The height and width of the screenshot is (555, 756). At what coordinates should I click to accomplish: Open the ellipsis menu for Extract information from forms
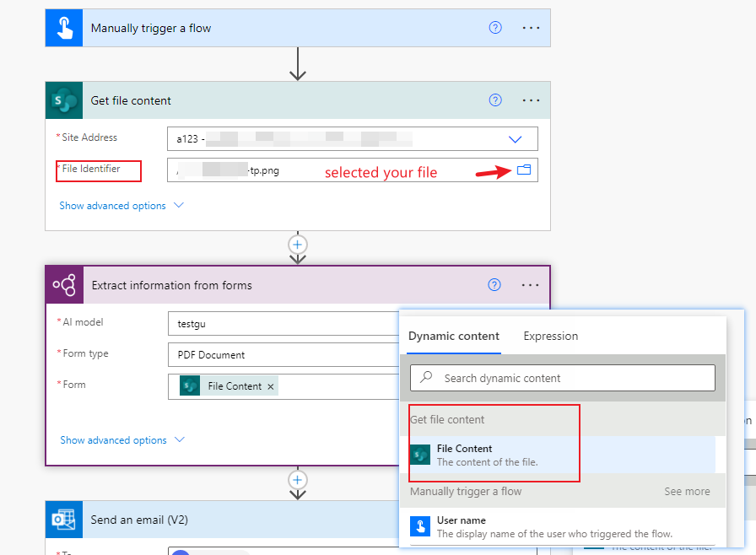click(x=530, y=285)
